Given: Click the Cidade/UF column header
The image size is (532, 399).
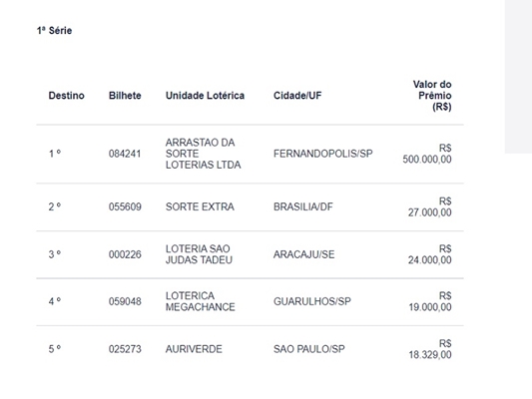Looking at the screenshot, I should tap(297, 96).
